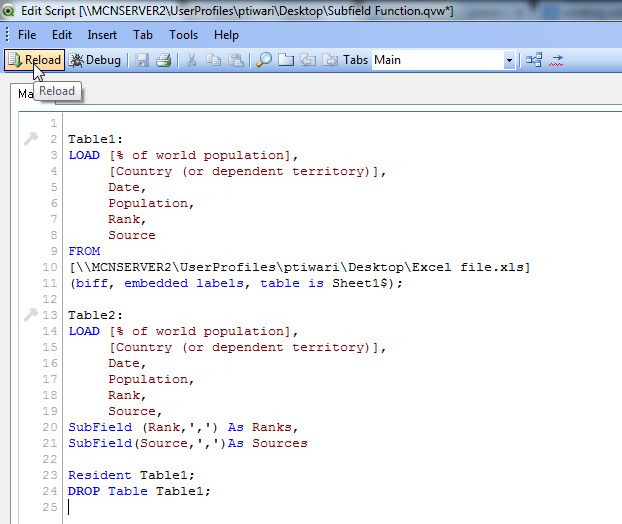The image size is (622, 524).
Task: Open the Help menu
Action: tap(226, 35)
